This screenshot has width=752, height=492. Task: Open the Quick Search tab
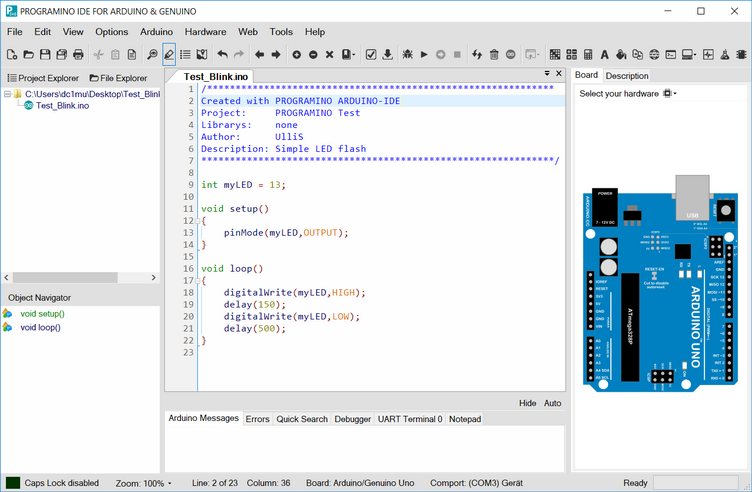pos(302,419)
